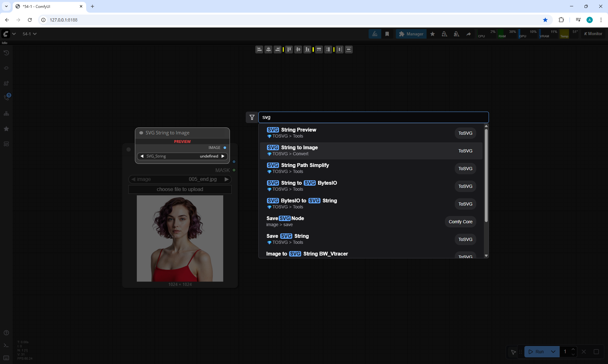608x364 pixels.
Task: Click the distribute horizontally icon
Action: coord(339,49)
